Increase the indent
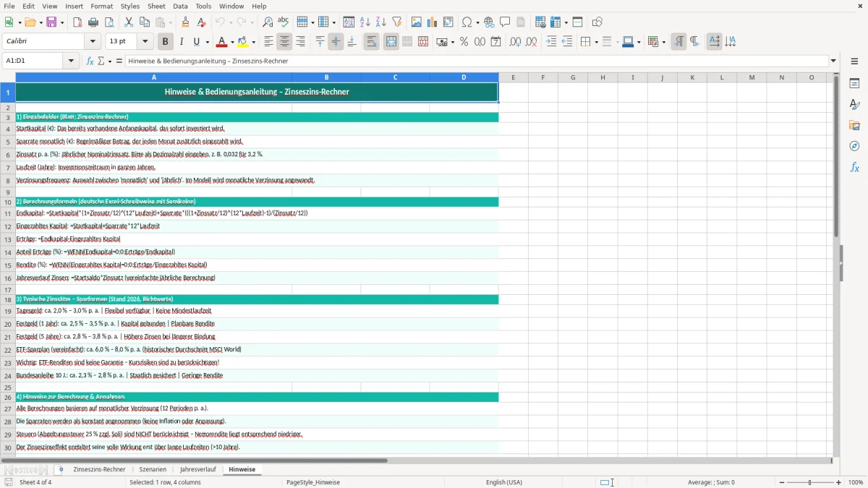This screenshot has width=868, height=488. [x=551, y=42]
